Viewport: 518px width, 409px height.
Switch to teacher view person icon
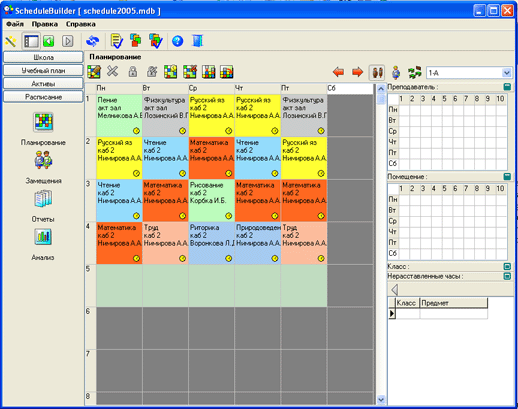click(396, 72)
